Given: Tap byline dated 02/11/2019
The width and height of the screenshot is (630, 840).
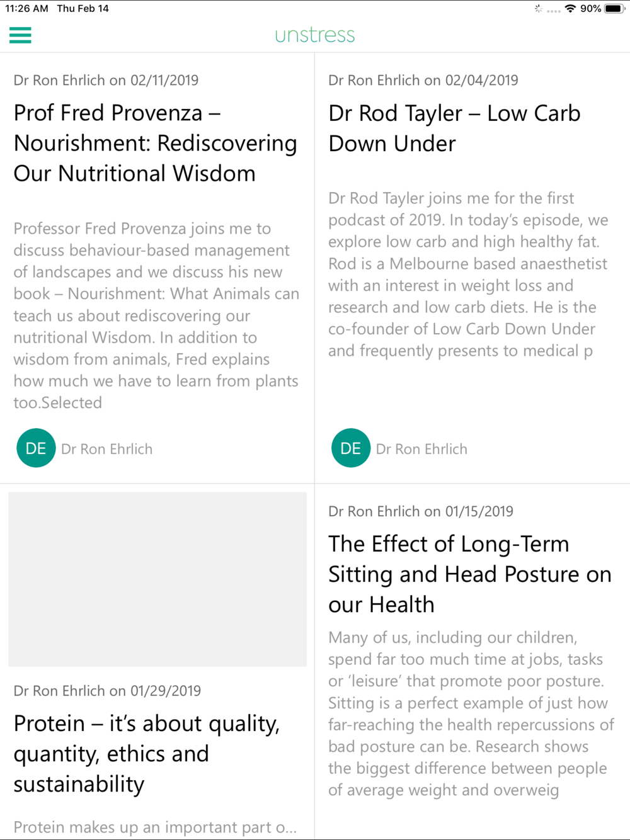Looking at the screenshot, I should (106, 80).
